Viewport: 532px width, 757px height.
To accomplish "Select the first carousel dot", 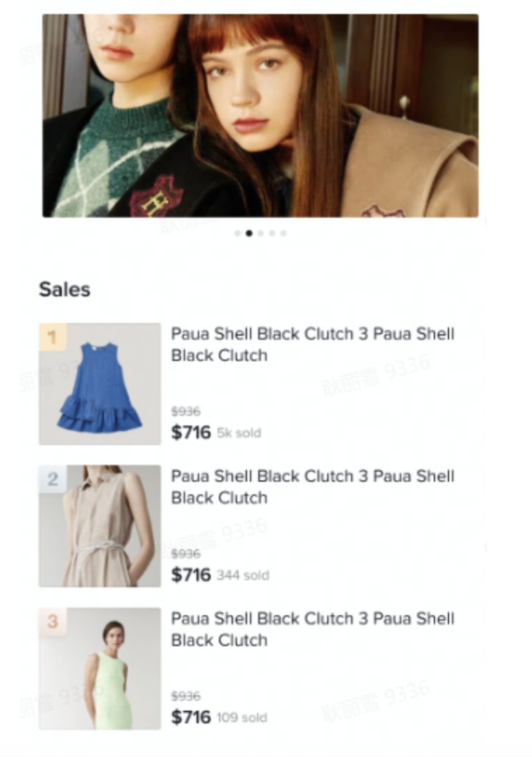I will point(237,233).
